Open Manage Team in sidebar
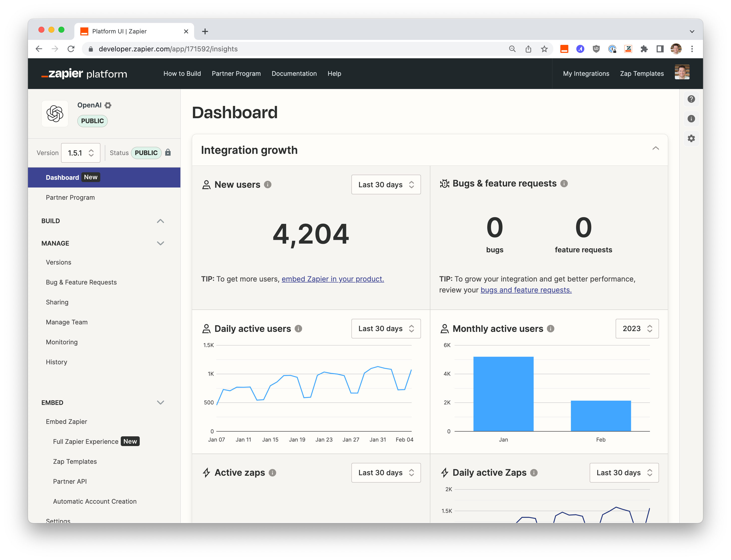Image resolution: width=731 pixels, height=560 pixels. click(67, 322)
